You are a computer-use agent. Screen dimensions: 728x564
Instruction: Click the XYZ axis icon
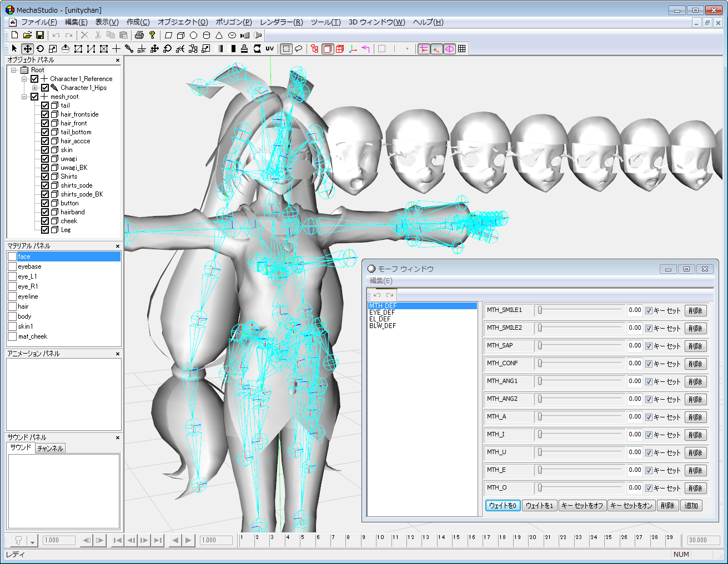click(x=353, y=49)
